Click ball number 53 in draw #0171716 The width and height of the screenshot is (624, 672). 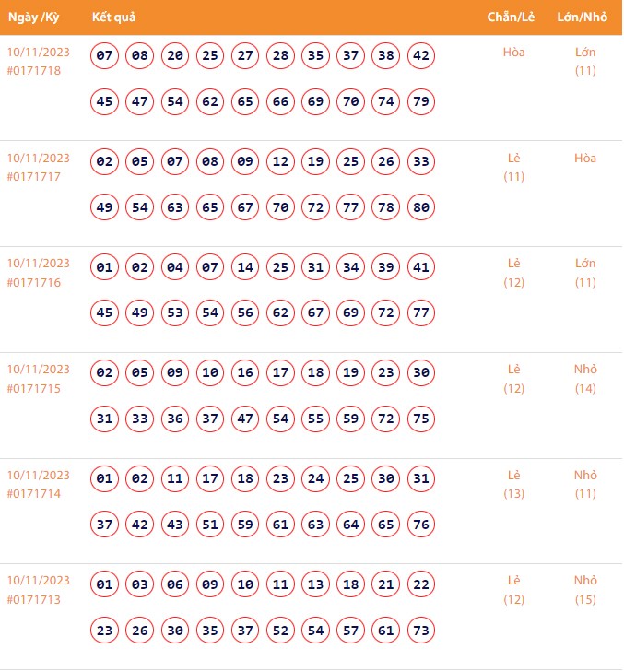coord(175,313)
